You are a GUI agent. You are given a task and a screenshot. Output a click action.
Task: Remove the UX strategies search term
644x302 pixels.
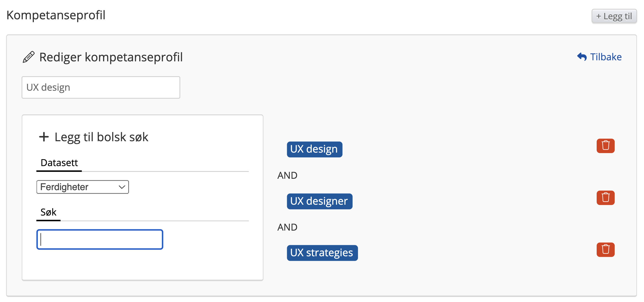(x=605, y=250)
